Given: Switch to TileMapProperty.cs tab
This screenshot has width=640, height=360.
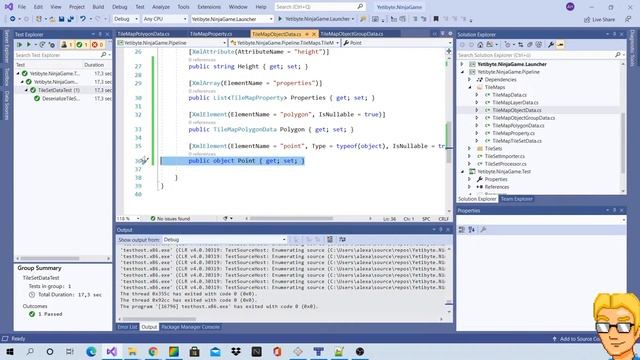Looking at the screenshot, I should pyautogui.click(x=211, y=34).
